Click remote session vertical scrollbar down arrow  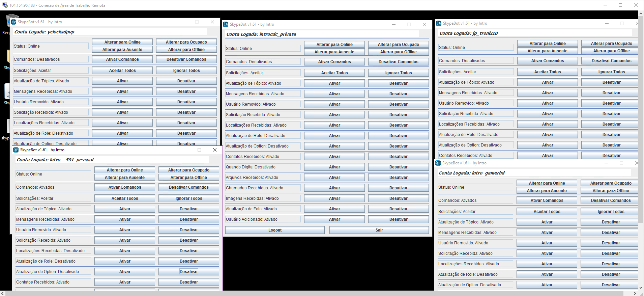tap(641, 288)
